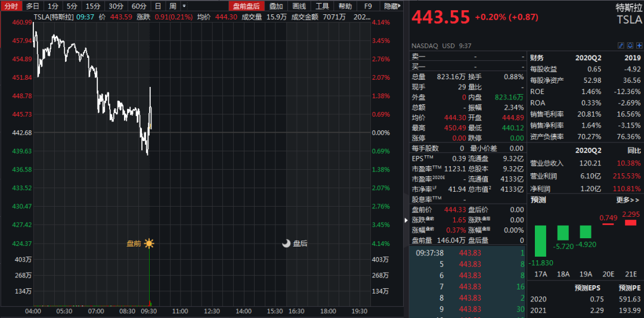Click the F9 button
Screen dimensions: 644x318
[368, 6]
